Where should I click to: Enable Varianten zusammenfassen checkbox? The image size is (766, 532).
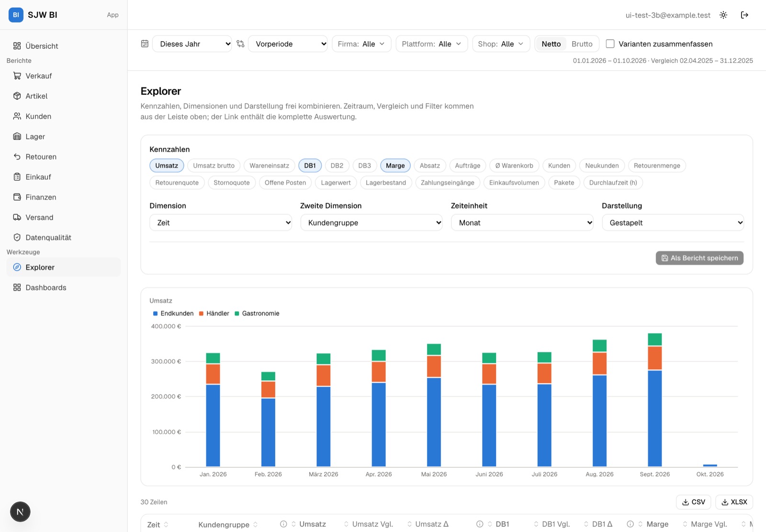click(x=610, y=44)
